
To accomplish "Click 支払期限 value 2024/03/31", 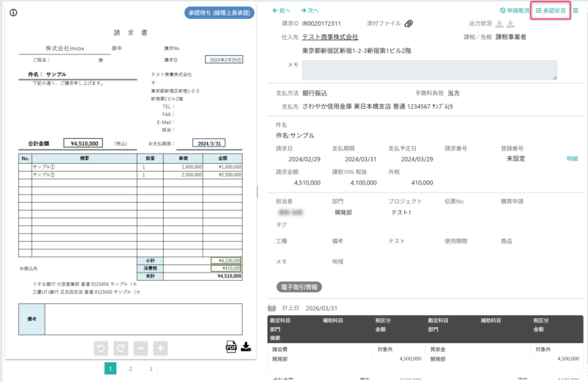I will [360, 159].
